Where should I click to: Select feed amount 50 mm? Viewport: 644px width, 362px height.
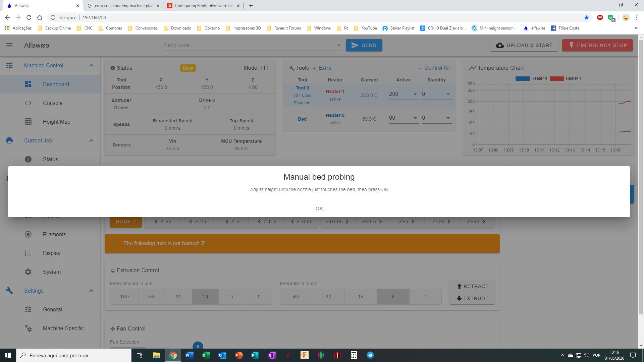pyautogui.click(x=152, y=297)
